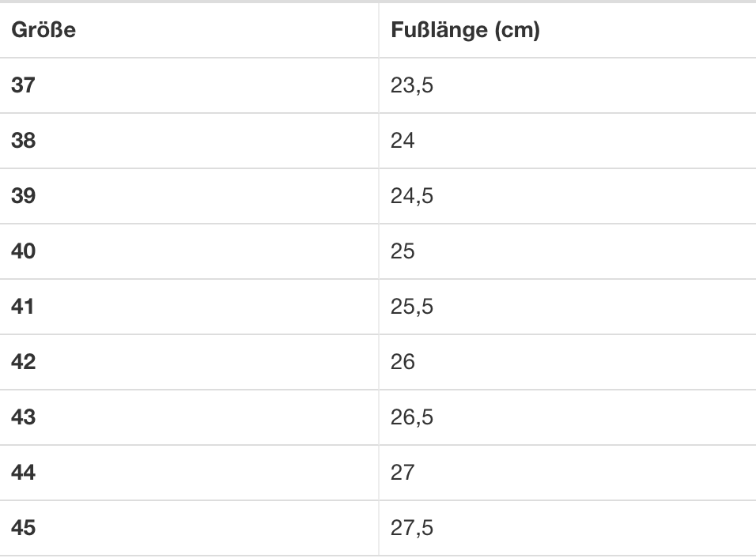Click size 40 cell

click(x=24, y=251)
